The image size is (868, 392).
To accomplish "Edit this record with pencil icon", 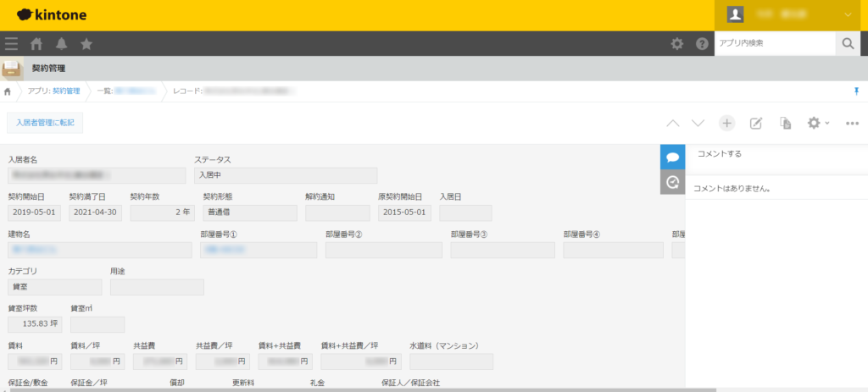I will [756, 124].
